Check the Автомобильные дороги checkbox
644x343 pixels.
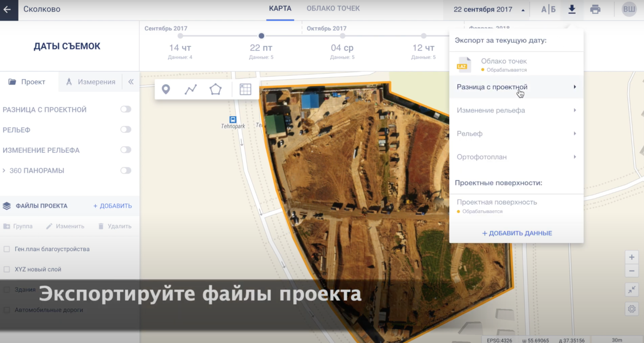[7, 310]
